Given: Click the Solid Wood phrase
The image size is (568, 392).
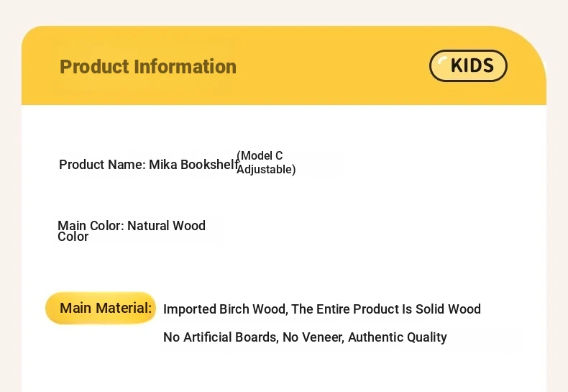Looking at the screenshot, I should click(x=448, y=309).
